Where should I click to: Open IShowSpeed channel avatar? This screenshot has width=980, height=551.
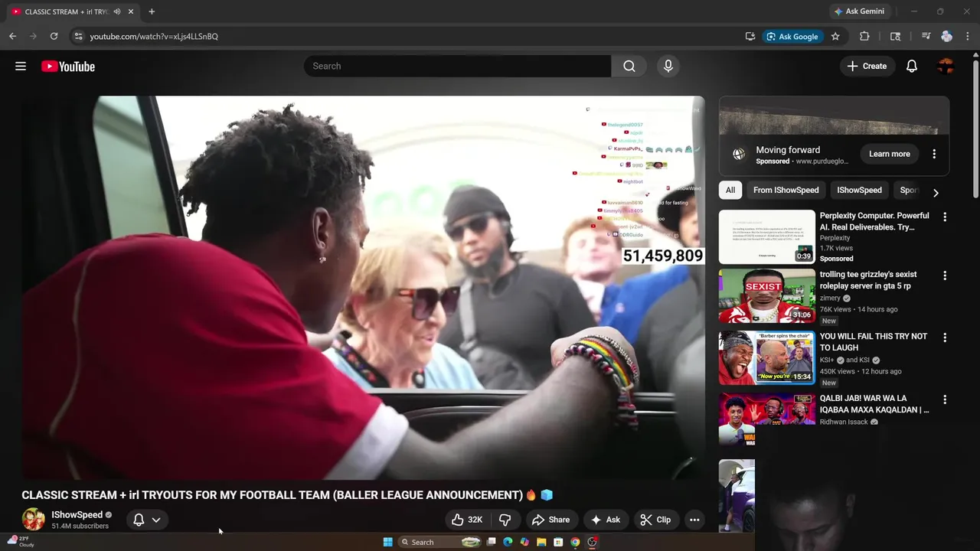click(x=34, y=520)
